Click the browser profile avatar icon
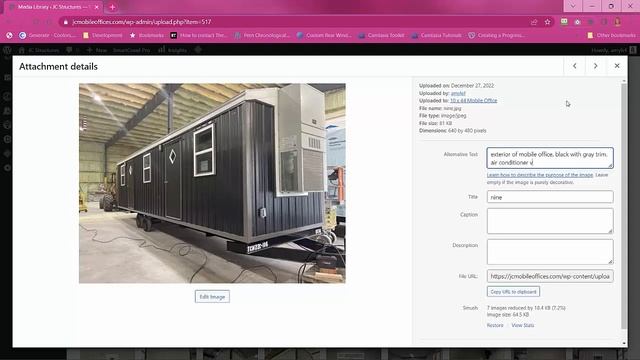This screenshot has width=640, height=360. [618, 22]
